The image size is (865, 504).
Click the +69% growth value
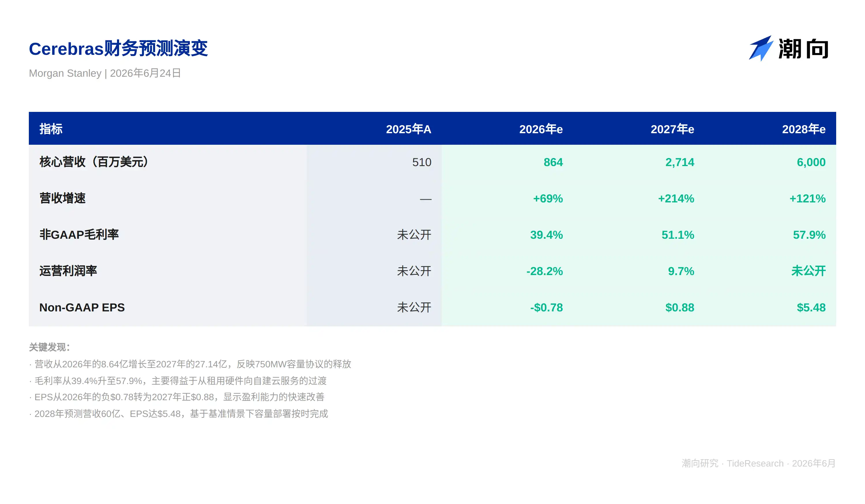click(548, 198)
